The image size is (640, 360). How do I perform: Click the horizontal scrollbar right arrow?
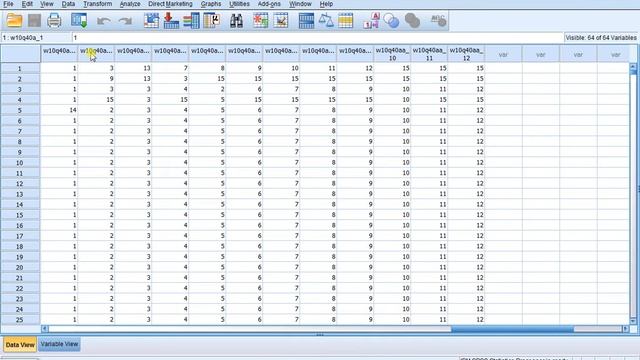click(625, 329)
